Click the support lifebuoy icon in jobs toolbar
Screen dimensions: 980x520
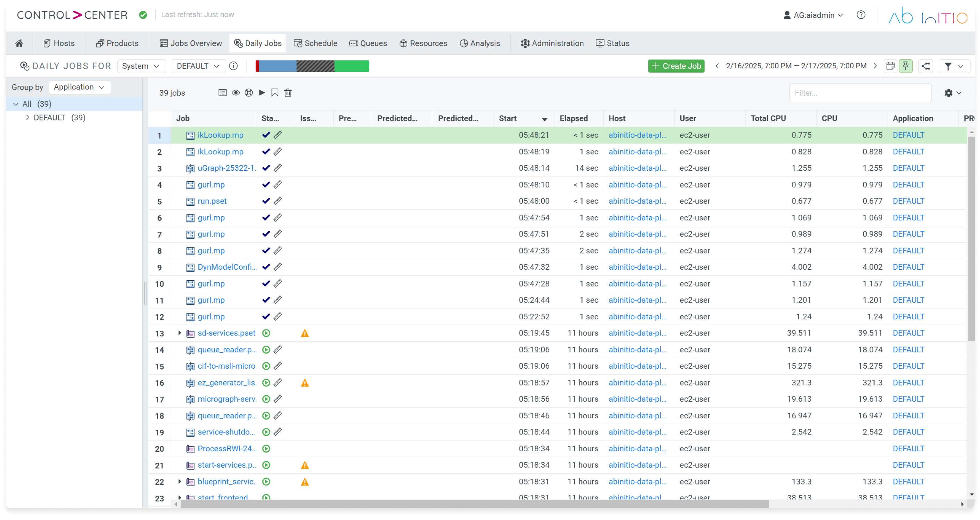pos(249,93)
